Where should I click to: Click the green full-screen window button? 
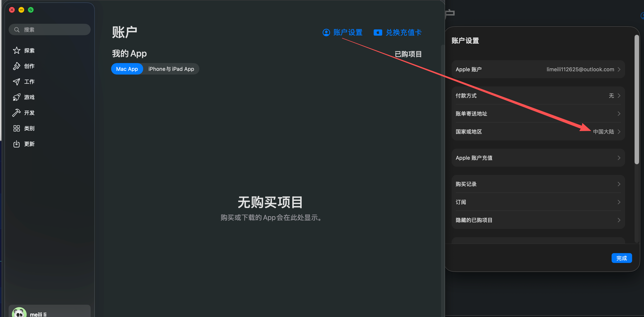tap(31, 10)
